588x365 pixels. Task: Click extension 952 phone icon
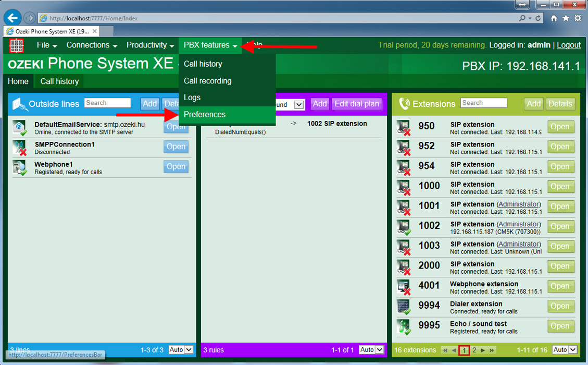pos(404,148)
